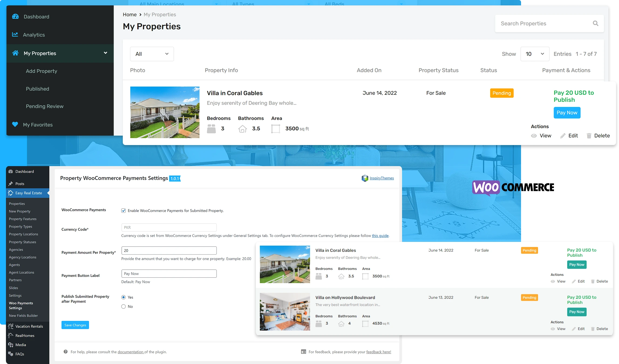Image resolution: width=619 pixels, height=364 pixels.
Task: Click the Dashboard speedometer icon in the dark sidebar
Action: (x=15, y=16)
